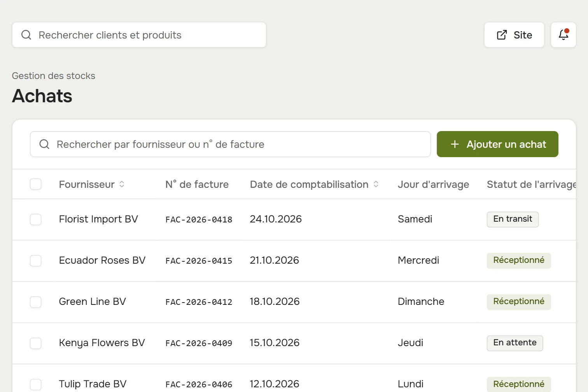588x392 pixels.
Task: Tick the Green Line BV checkbox
Action: (x=36, y=302)
